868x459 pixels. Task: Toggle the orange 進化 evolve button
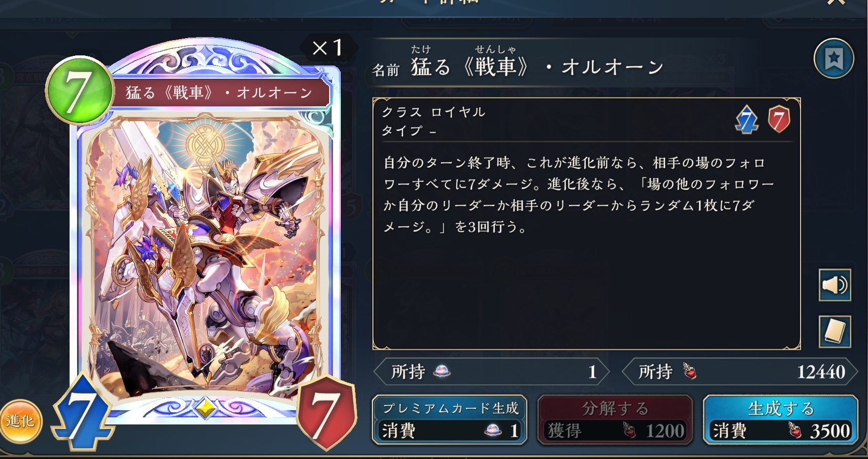point(20,421)
